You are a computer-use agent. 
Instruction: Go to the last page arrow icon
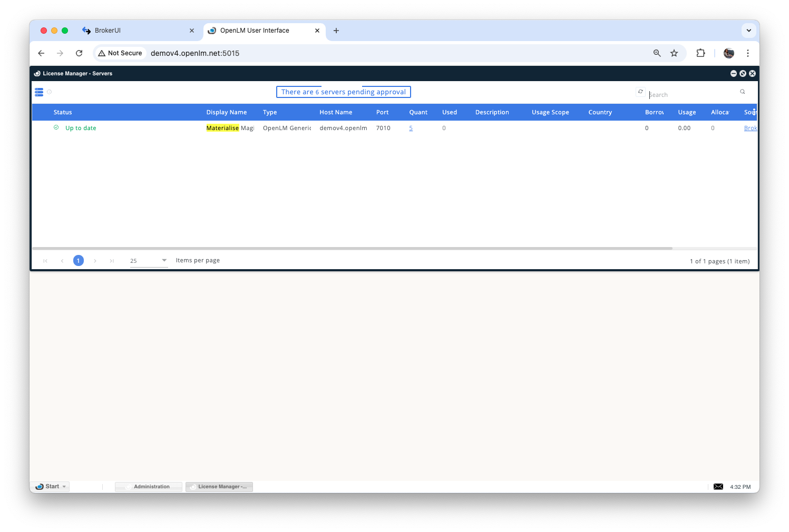click(112, 261)
